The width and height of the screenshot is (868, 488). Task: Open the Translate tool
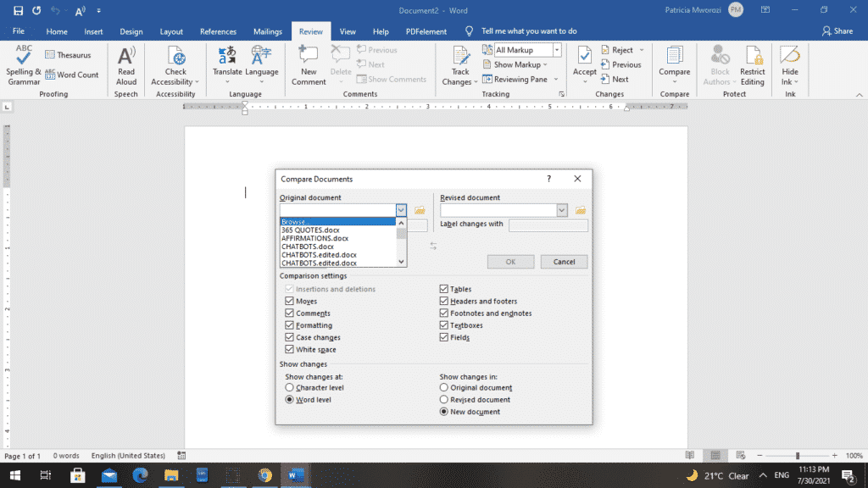point(227,65)
